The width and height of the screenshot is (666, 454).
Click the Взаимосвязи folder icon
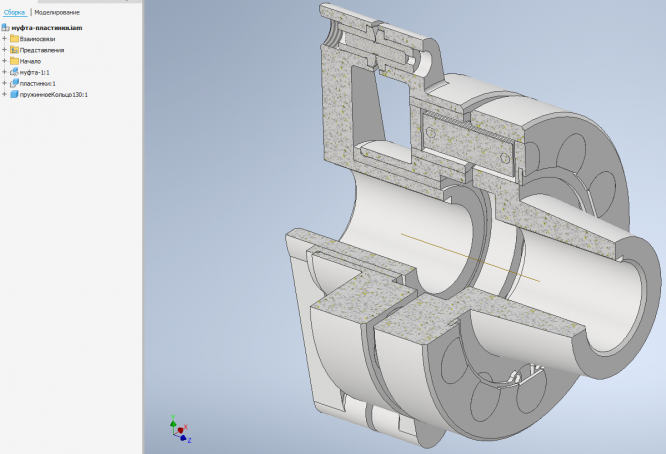[14, 39]
